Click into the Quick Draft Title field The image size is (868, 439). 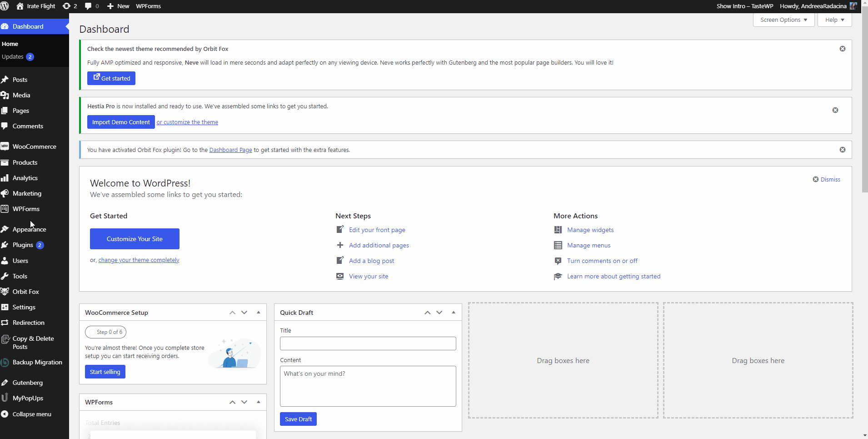point(368,343)
